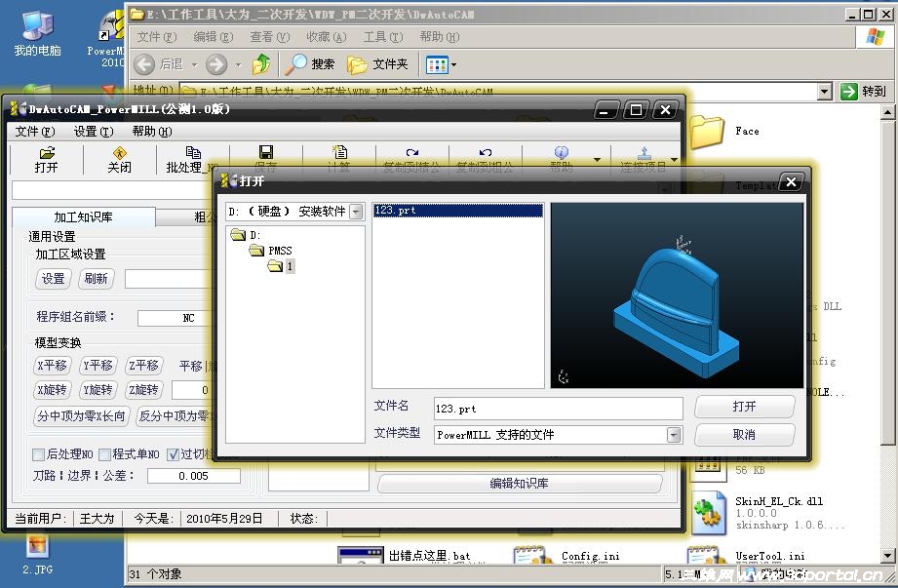Open Explorer views dropdown arrow
The height and width of the screenshot is (588, 898).
coord(454,64)
